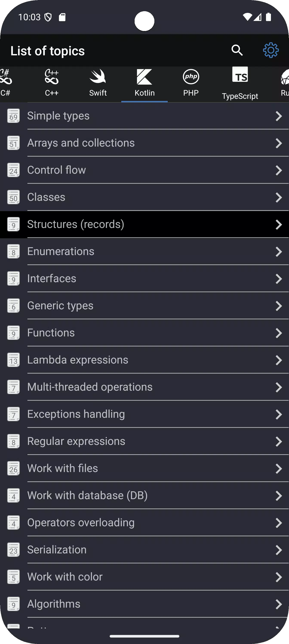Open search with the magnifier icon

pos(237,50)
